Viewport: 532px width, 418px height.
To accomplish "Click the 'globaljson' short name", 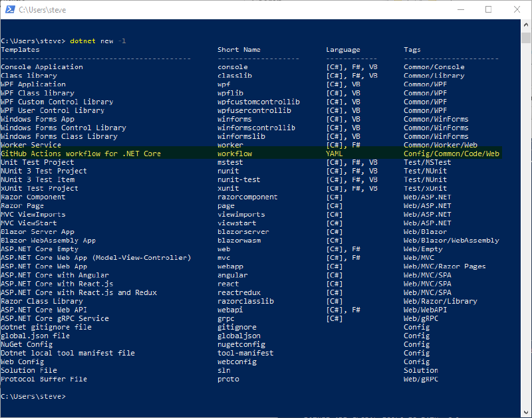I will pos(239,336).
